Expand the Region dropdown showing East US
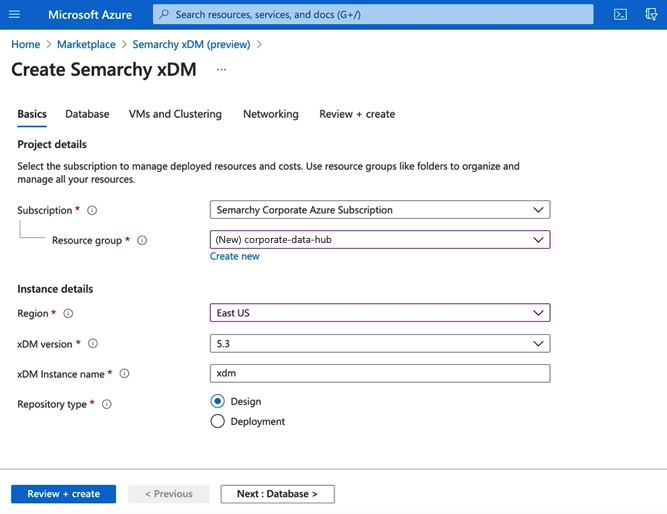Viewport: 667px width, 514px height. point(380,313)
